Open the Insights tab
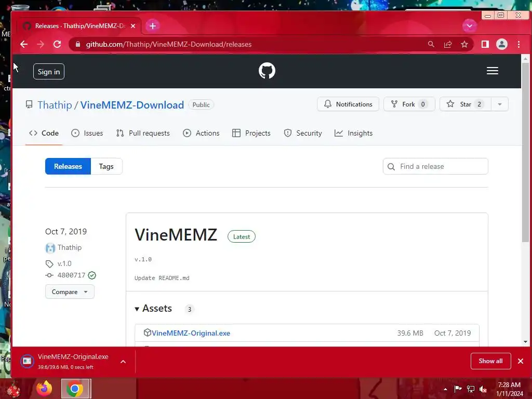This screenshot has height=399, width=532. pyautogui.click(x=353, y=133)
